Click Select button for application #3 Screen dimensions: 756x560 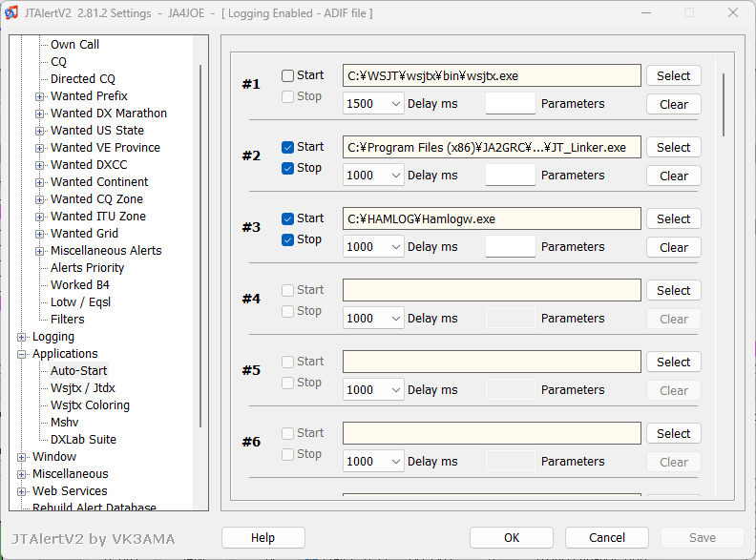tap(673, 218)
